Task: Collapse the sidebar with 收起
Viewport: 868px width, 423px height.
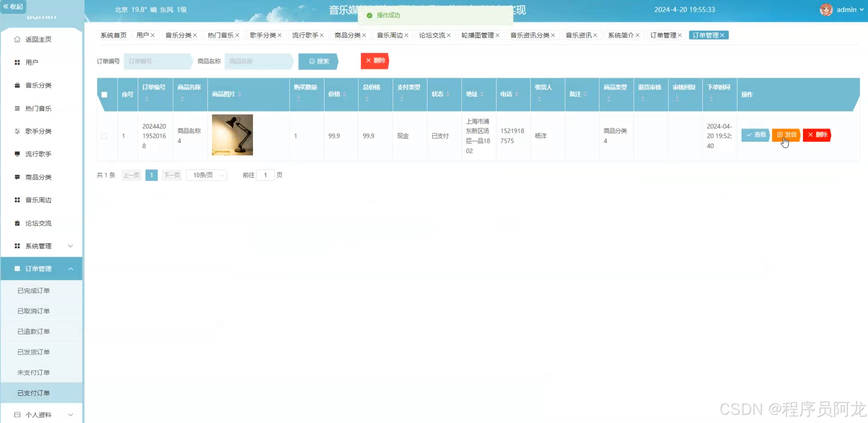Action: pos(13,6)
